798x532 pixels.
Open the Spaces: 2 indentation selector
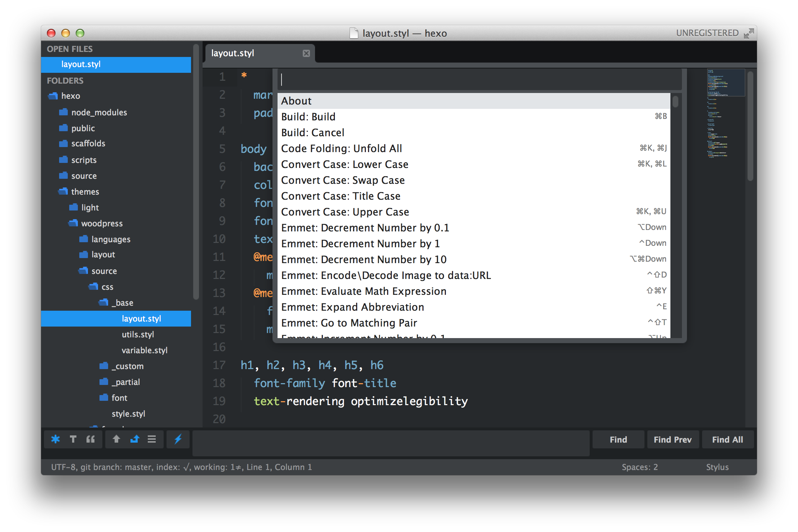pyautogui.click(x=639, y=467)
